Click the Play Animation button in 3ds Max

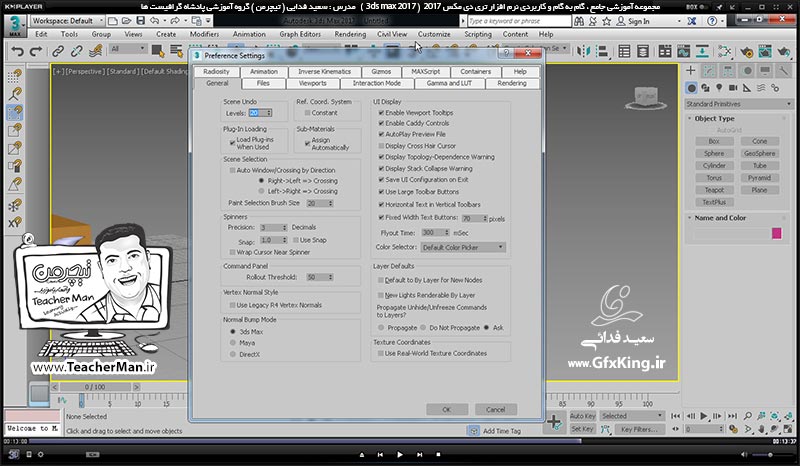click(x=704, y=416)
